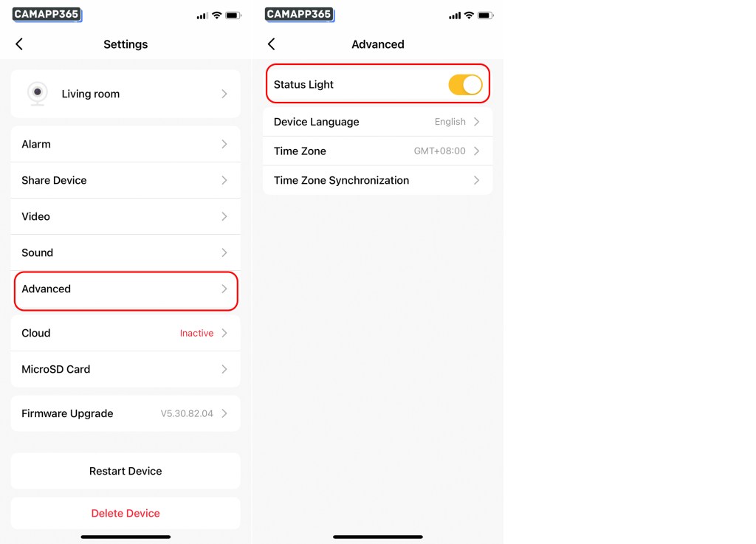
Task: Tap the battery icon on the Advanced screen
Action: pyautogui.click(x=486, y=16)
